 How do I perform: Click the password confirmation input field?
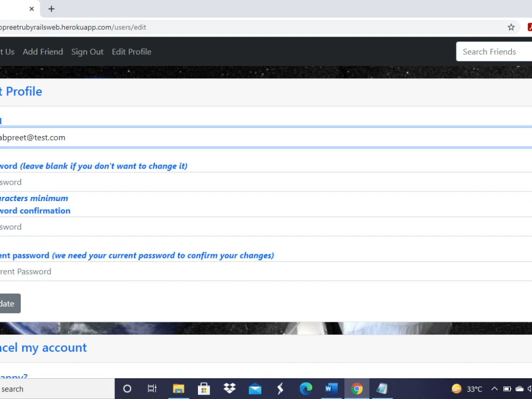(x=266, y=227)
